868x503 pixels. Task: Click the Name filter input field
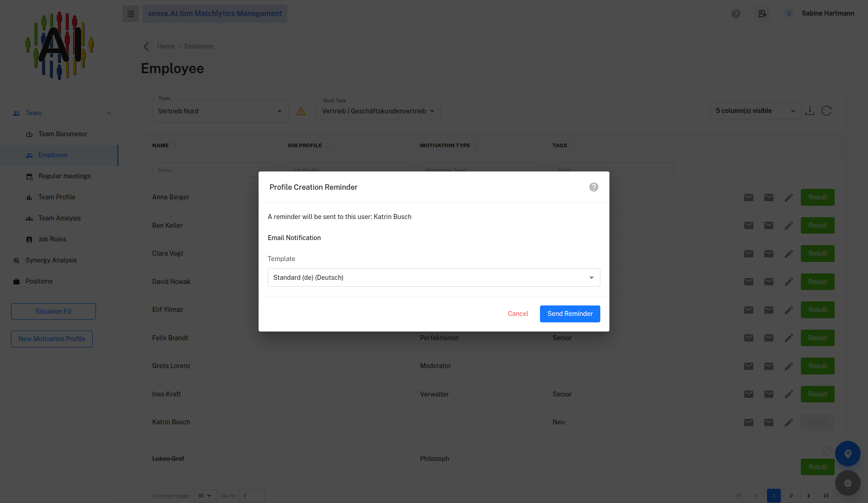coord(214,170)
